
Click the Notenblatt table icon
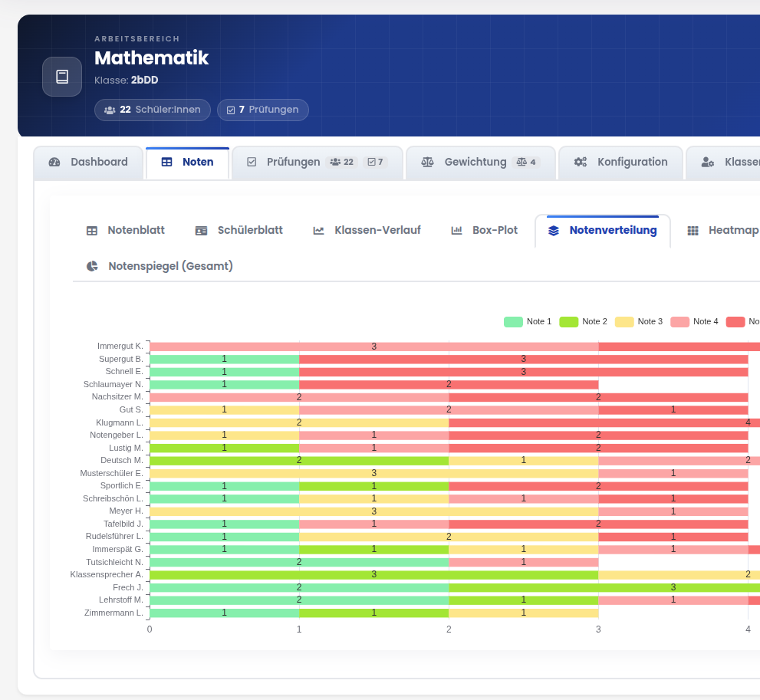click(x=92, y=231)
